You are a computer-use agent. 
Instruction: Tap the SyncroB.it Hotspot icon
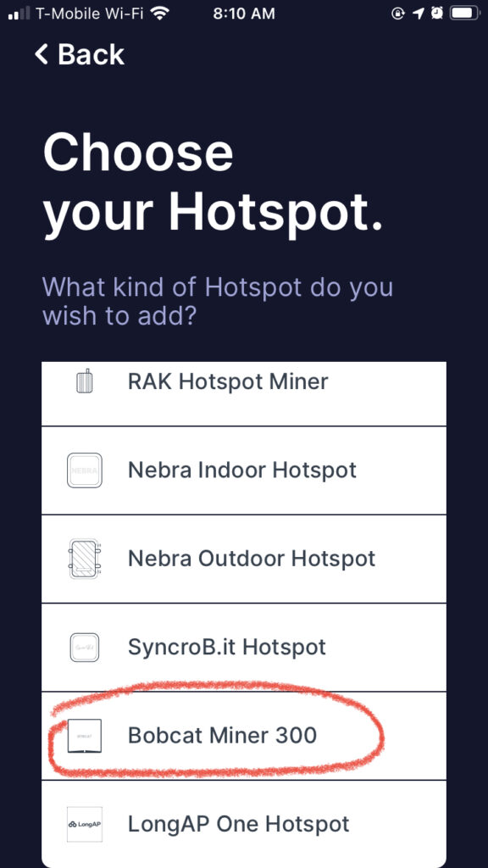pos(84,647)
